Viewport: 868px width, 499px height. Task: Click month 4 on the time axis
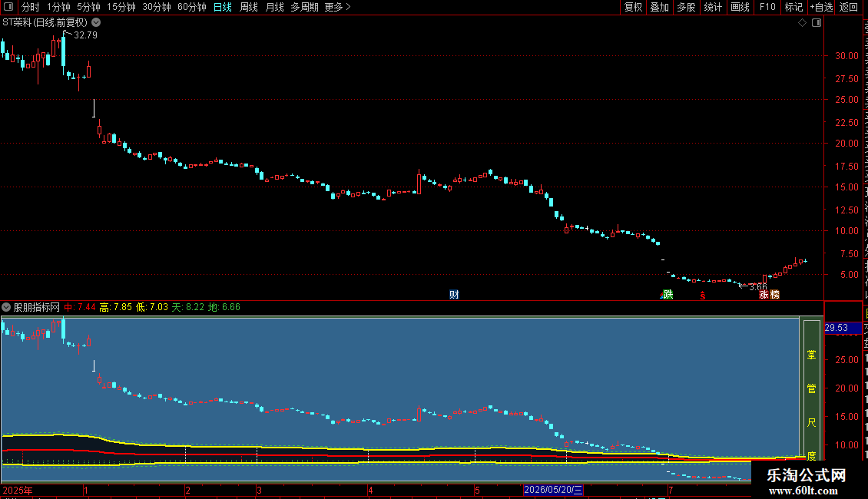(370, 490)
